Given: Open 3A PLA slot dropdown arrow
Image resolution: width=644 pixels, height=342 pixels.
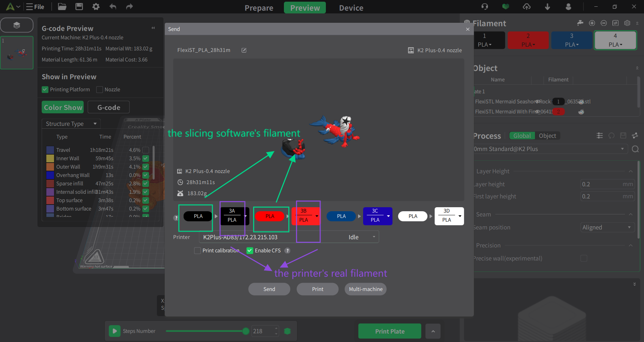Looking at the screenshot, I should [246, 216].
